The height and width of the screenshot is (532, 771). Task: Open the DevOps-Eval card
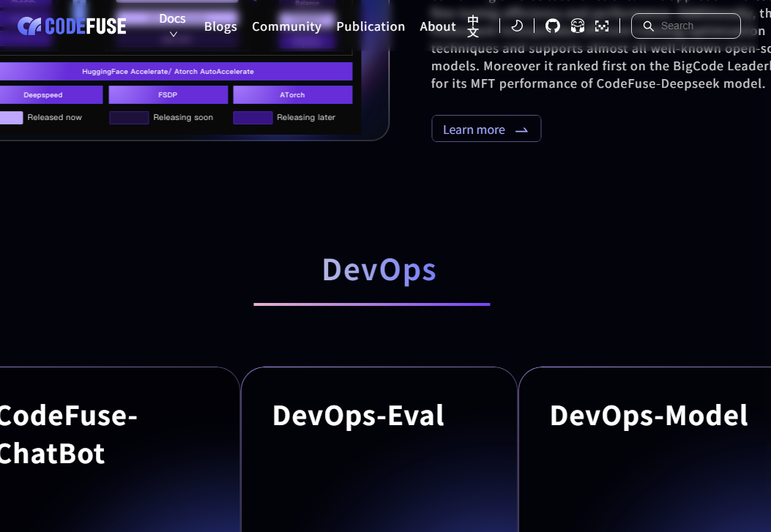(379, 449)
